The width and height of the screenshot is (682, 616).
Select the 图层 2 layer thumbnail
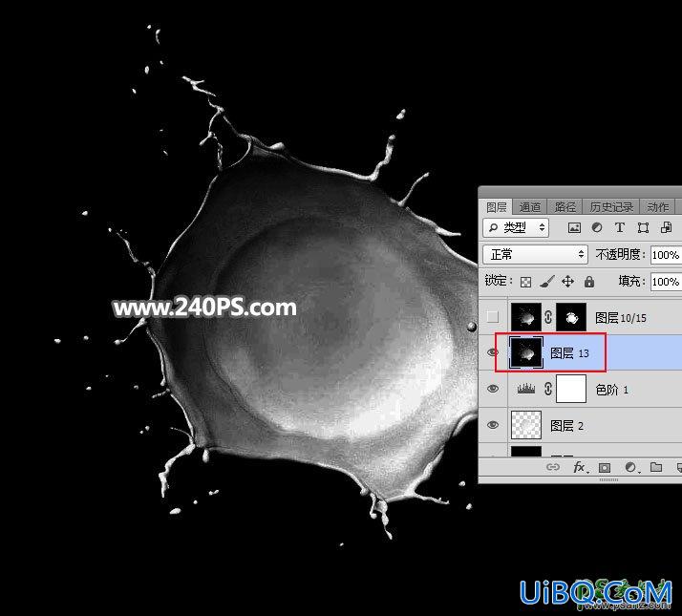[x=526, y=425]
